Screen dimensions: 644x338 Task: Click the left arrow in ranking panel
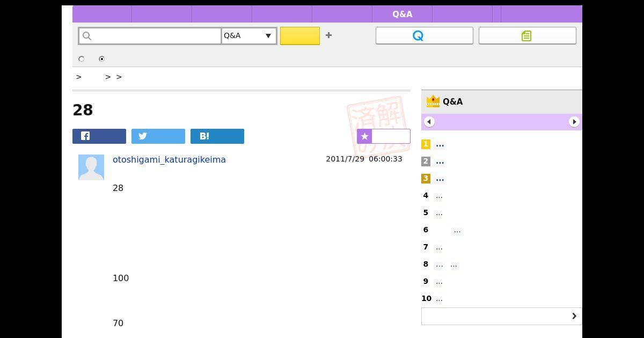pos(429,122)
